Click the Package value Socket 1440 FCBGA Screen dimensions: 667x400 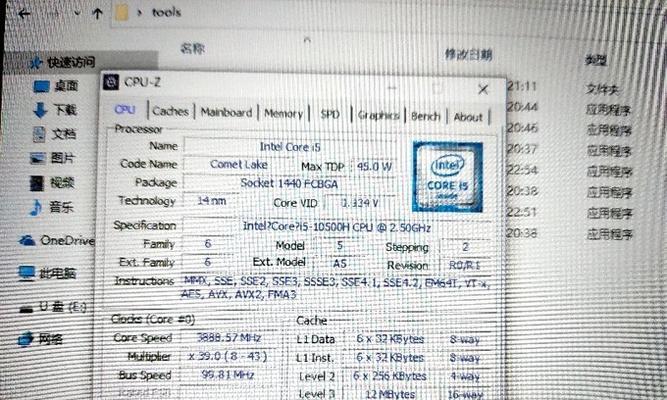pyautogui.click(x=289, y=184)
